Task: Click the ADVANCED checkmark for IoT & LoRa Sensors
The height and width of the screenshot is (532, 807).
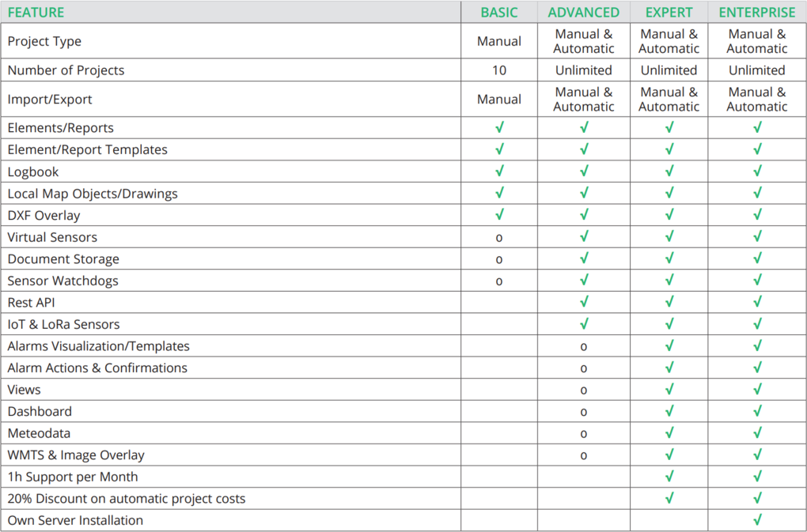Action: coord(584,323)
